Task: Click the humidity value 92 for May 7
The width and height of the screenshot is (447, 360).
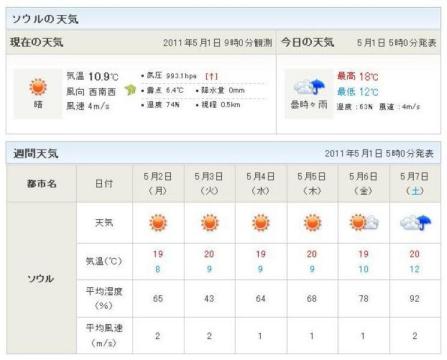Action: 415,298
